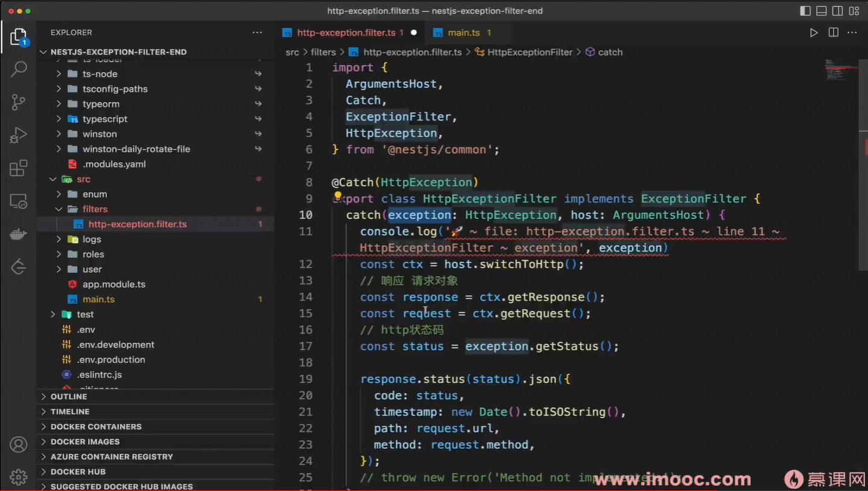Expand SUGGESTED DOCKER HUB IMAGES section

155,486
